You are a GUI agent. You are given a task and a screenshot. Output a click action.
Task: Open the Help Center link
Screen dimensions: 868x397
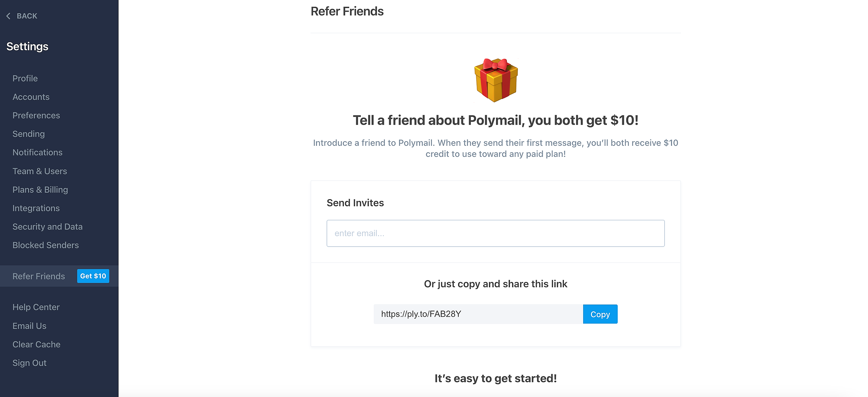(36, 307)
